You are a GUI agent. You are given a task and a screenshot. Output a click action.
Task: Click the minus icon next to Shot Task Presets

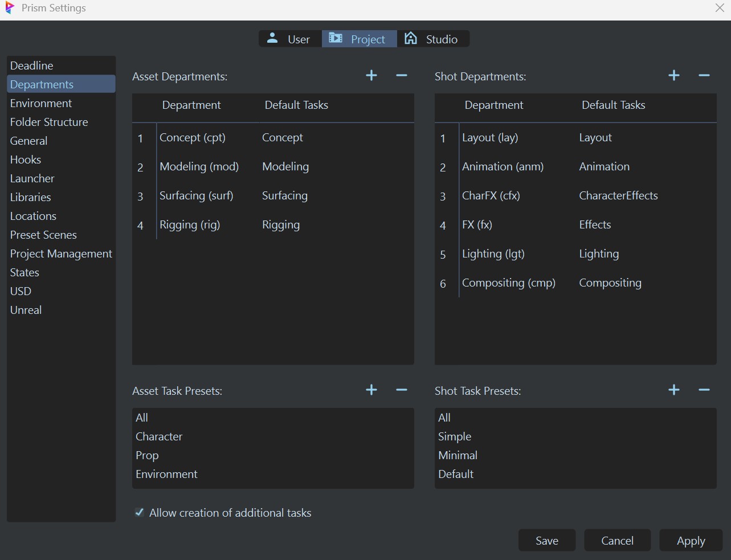click(704, 390)
